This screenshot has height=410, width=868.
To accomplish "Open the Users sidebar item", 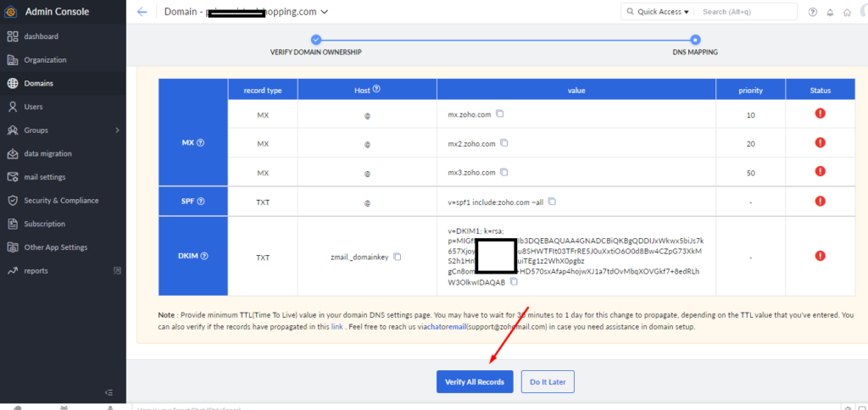I will 63,107.
